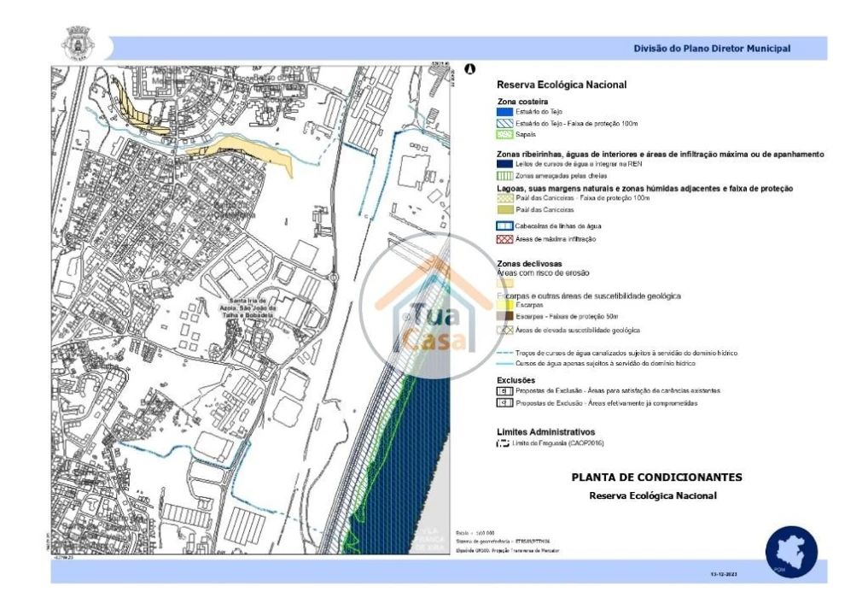The image size is (868, 615).
Task: Click the round PDM logo badge
Action: [790, 550]
